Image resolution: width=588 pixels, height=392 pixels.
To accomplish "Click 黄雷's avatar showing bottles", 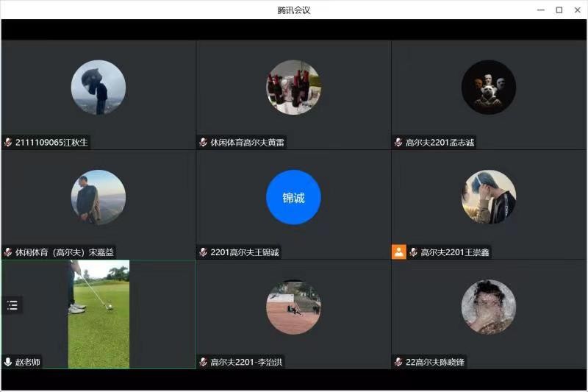I will (293, 88).
